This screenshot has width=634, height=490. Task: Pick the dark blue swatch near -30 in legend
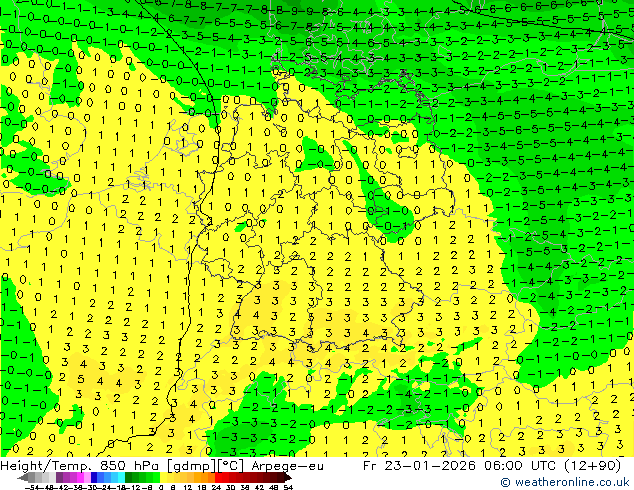[x=94, y=478]
